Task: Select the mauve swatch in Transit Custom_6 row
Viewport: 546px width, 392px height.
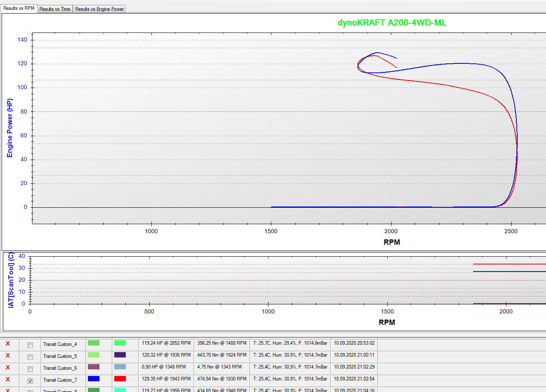Action: (x=94, y=367)
